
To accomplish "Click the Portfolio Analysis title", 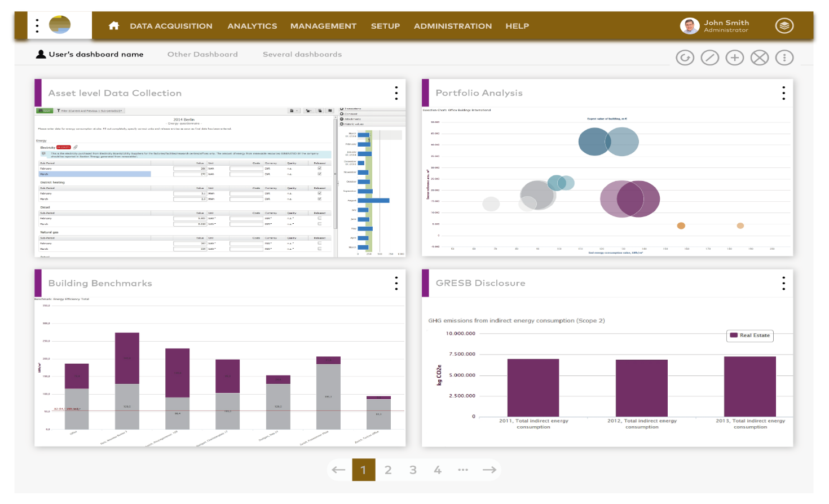I will [x=479, y=93].
